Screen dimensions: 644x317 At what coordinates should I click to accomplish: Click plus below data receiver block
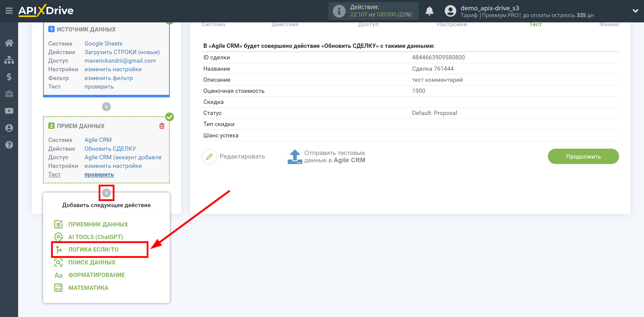click(x=106, y=193)
